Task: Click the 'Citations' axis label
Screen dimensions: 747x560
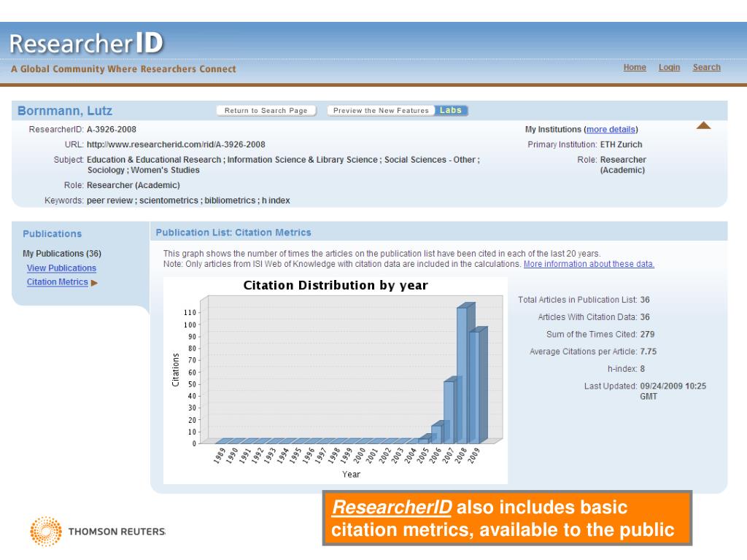Action: pyautogui.click(x=176, y=370)
